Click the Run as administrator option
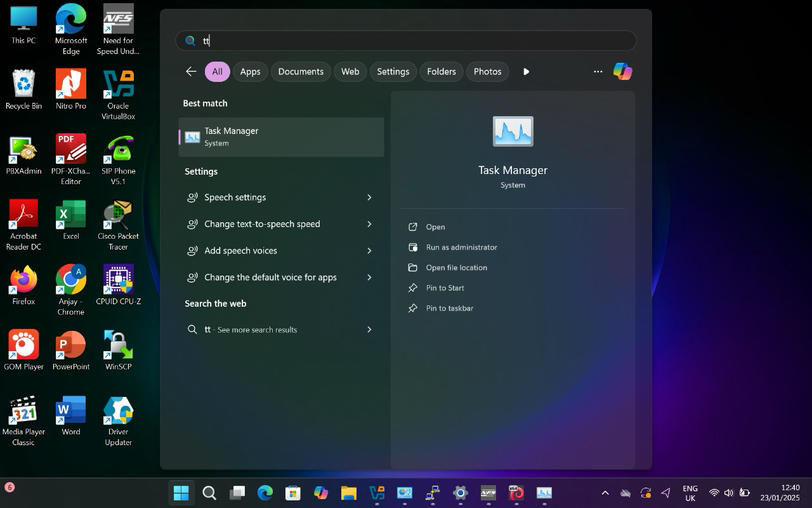812x508 pixels. [461, 247]
